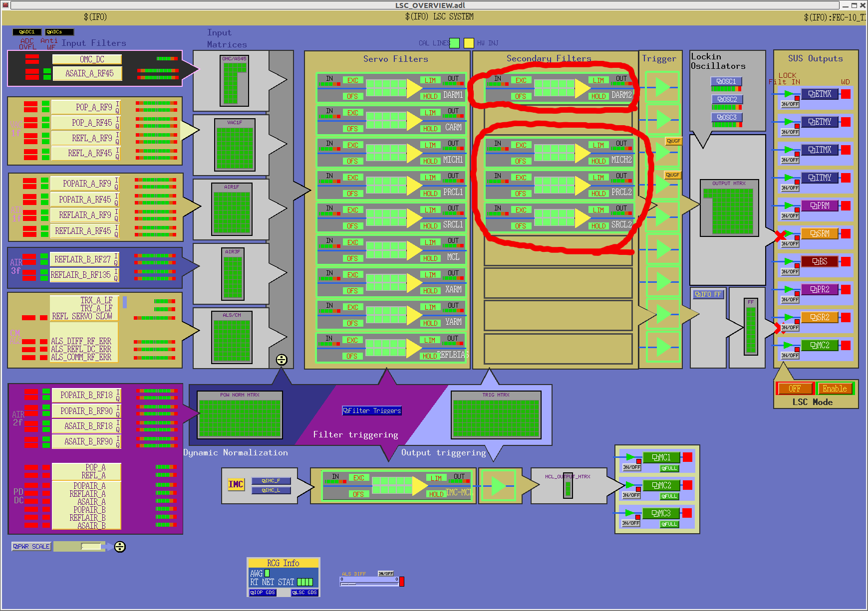The height and width of the screenshot is (611, 868).
Task: Enable LSC Mode
Action: [835, 389]
